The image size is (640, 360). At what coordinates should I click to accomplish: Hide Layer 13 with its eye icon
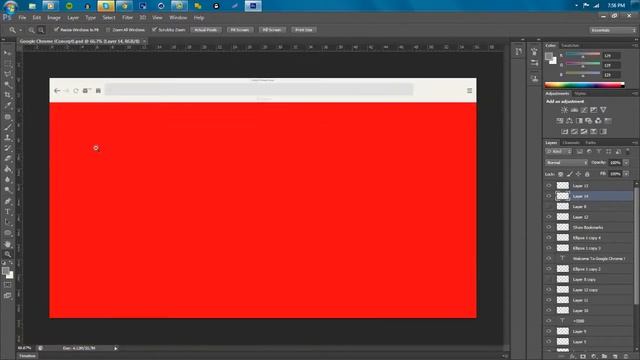[549, 186]
